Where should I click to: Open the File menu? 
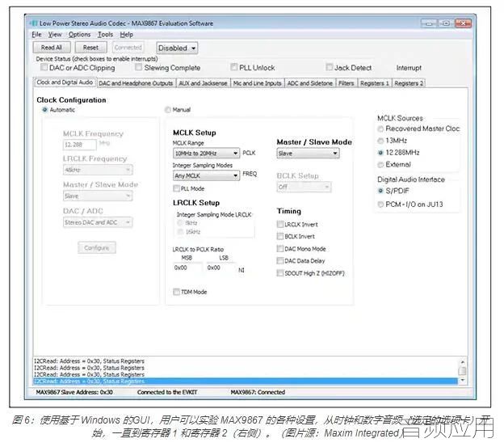coord(36,35)
